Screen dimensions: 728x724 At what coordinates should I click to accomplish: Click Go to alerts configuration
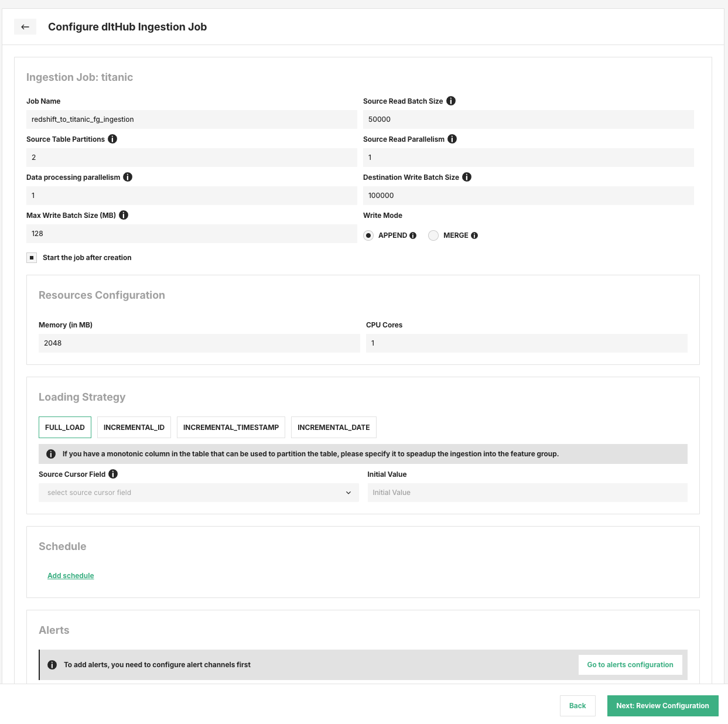click(x=630, y=664)
